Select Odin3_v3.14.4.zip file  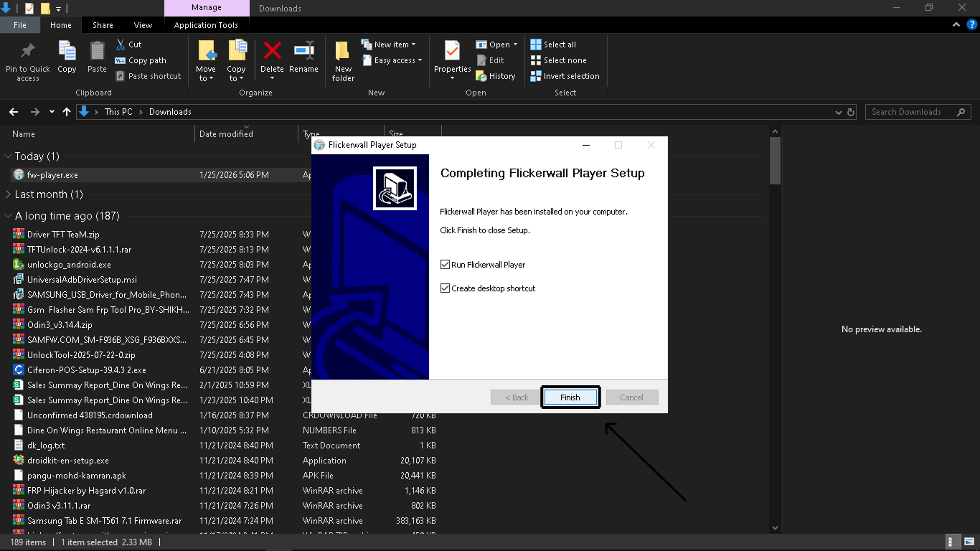(x=60, y=325)
